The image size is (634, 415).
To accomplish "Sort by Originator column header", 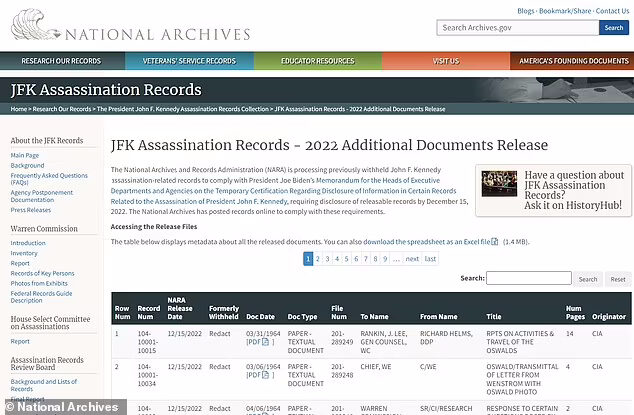I will tap(609, 317).
